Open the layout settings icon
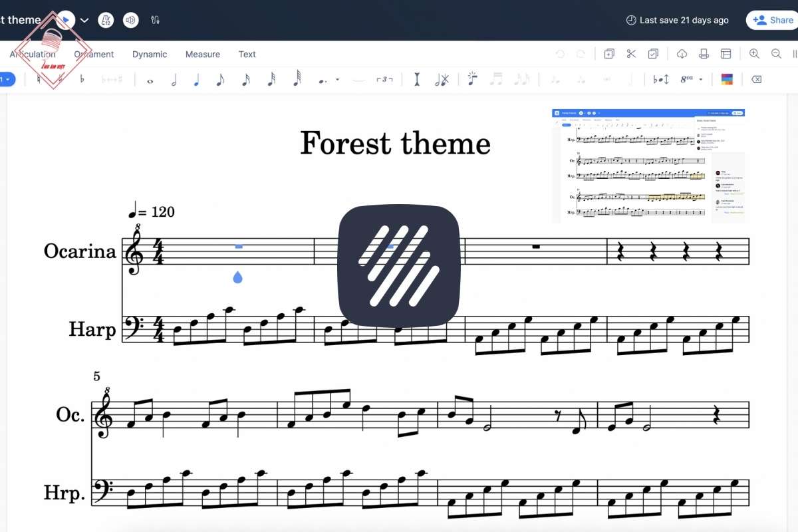798x532 pixels. (x=726, y=54)
